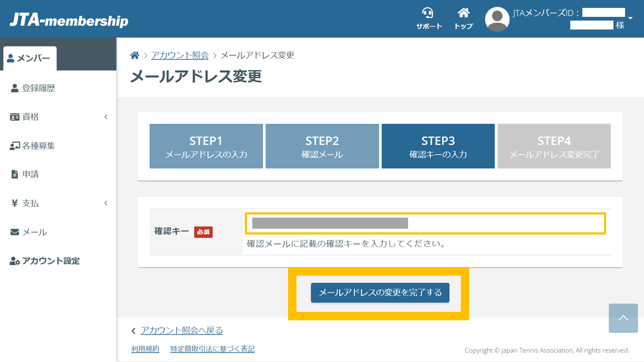Click the 確認メールに記載の確認キー help text
644x362 pixels.
[x=346, y=244]
